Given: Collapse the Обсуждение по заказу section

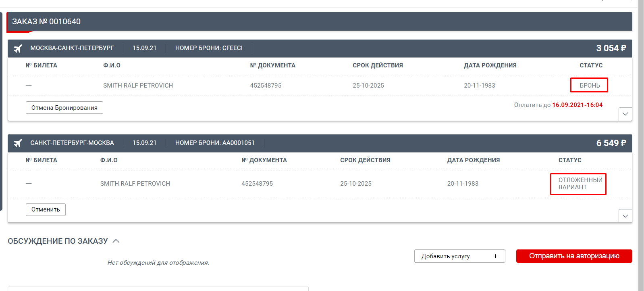Looking at the screenshot, I should pos(116,241).
